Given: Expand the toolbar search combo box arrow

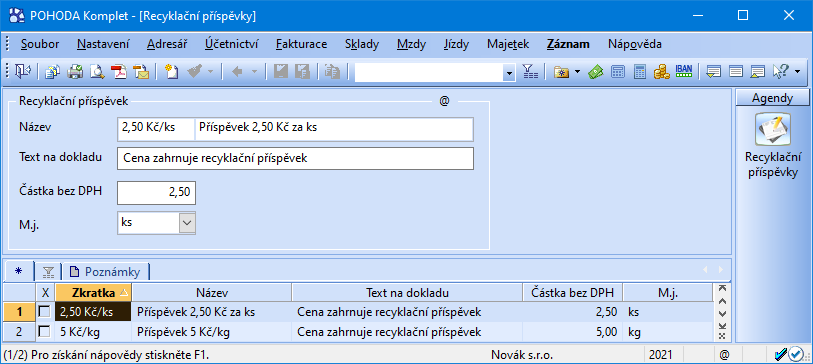Looking at the screenshot, I should click(509, 73).
